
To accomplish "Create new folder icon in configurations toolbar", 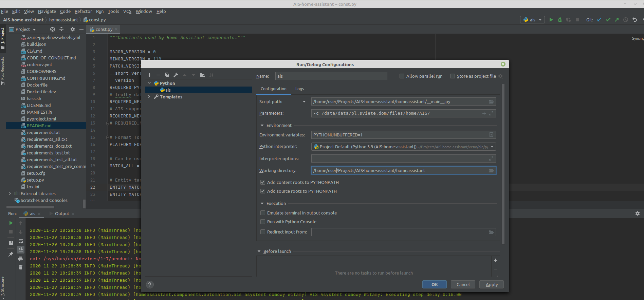I will [x=203, y=75].
